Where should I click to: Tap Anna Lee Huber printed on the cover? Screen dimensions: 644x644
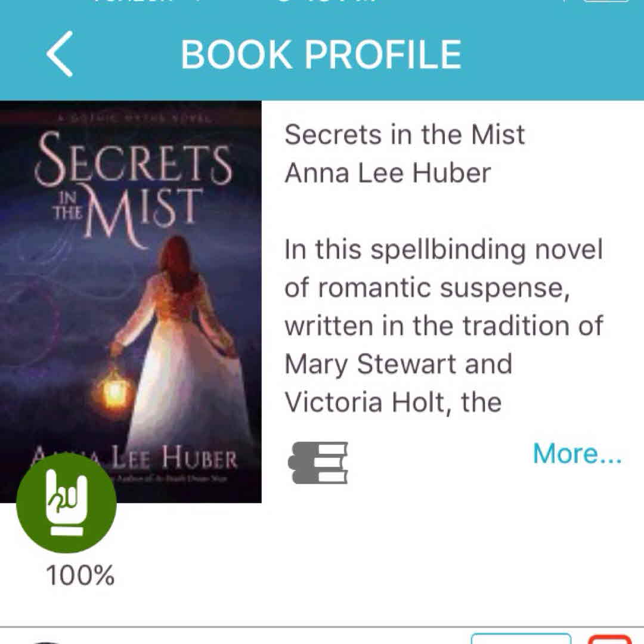[x=134, y=459]
